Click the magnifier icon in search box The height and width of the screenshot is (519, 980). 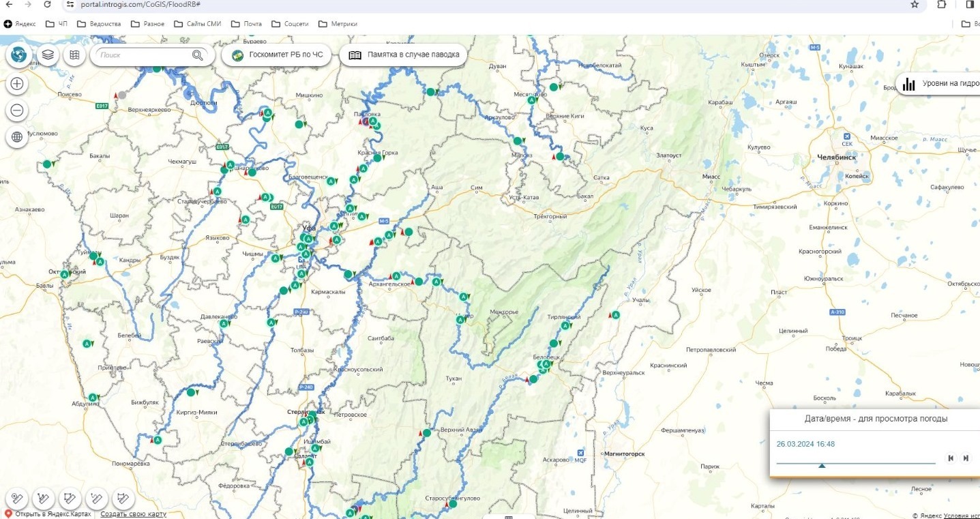coord(198,55)
